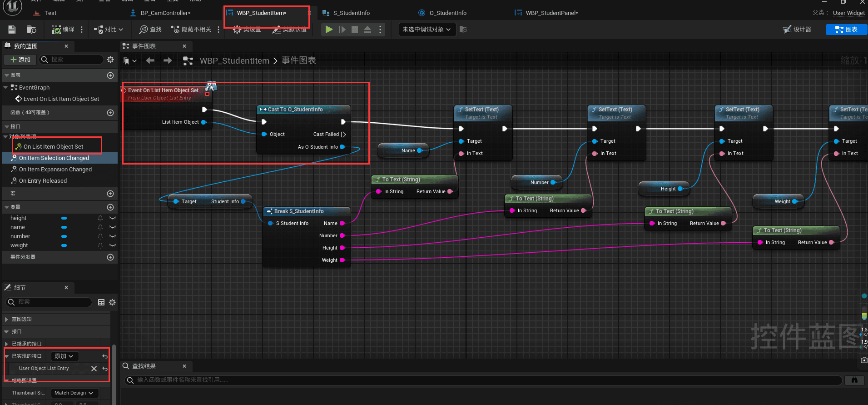The width and height of the screenshot is (868, 405).
Task: Select Event On List Item Object Set entry
Action: point(61,99)
